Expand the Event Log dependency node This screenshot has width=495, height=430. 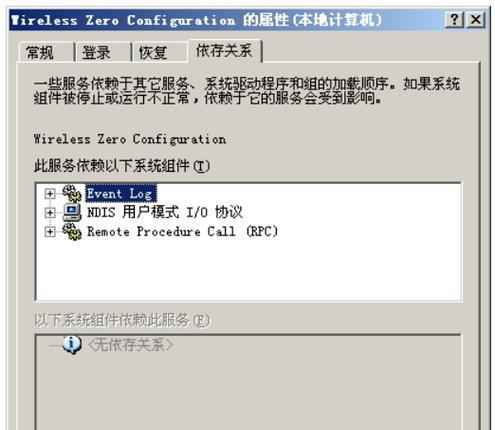[x=50, y=194]
